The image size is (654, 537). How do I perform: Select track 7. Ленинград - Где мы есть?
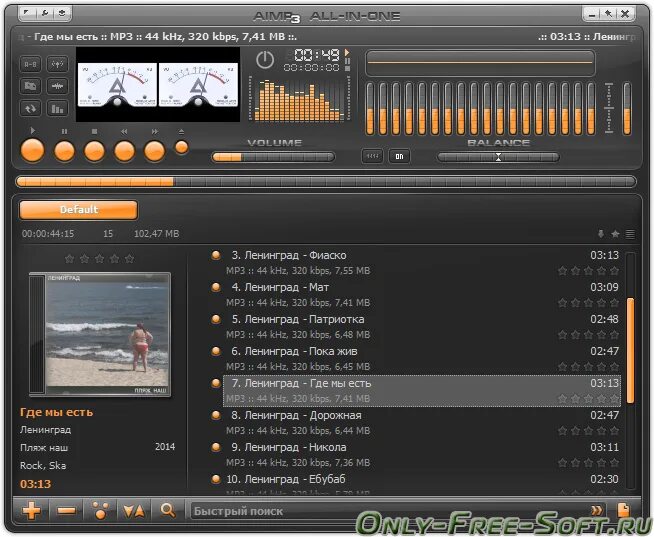(422, 391)
